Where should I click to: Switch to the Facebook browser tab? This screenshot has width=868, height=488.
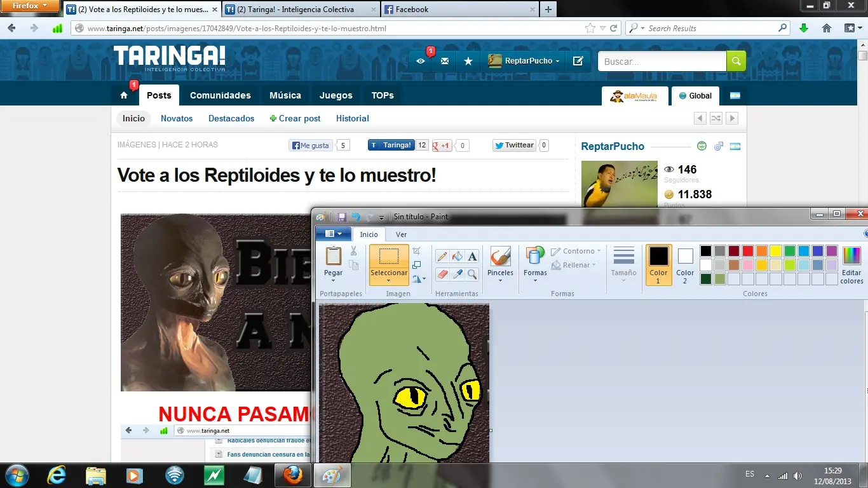pos(461,10)
